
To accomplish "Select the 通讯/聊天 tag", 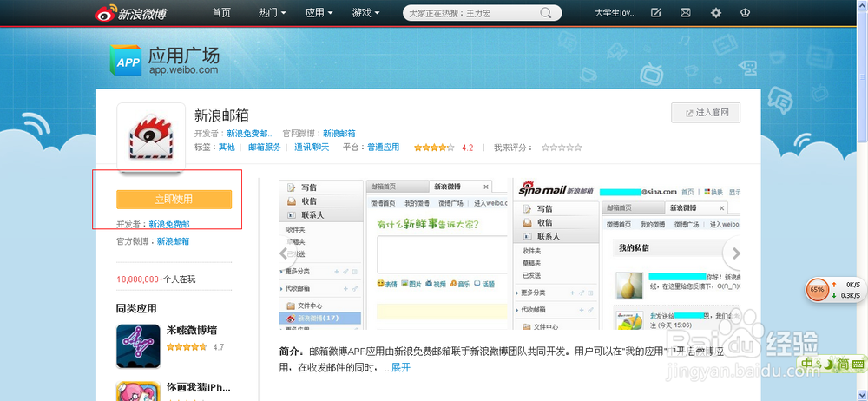I will click(x=312, y=148).
